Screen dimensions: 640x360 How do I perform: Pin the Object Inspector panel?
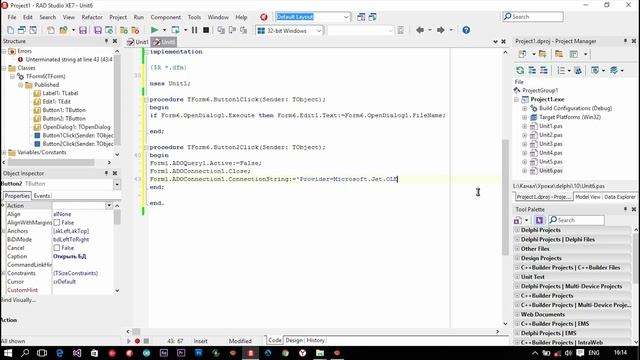click(x=106, y=173)
